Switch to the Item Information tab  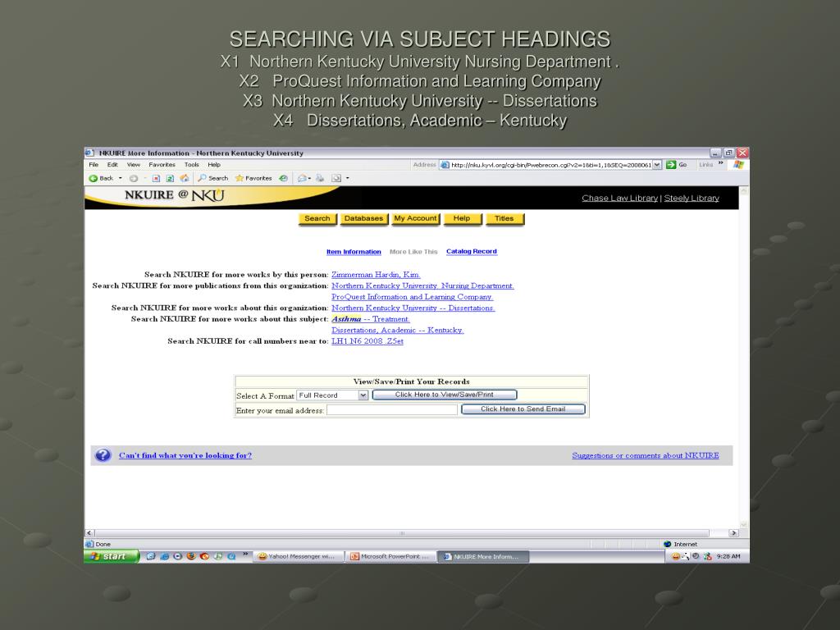[354, 252]
